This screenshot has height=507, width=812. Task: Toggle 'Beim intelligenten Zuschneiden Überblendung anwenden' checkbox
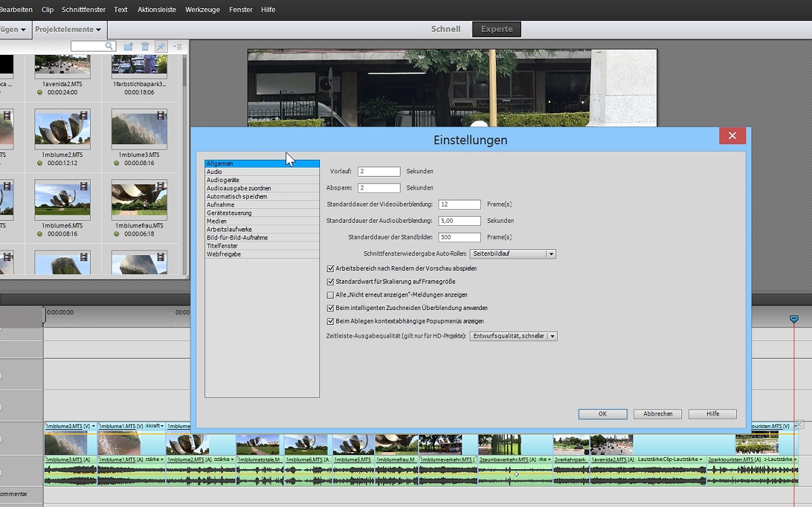pyautogui.click(x=331, y=308)
